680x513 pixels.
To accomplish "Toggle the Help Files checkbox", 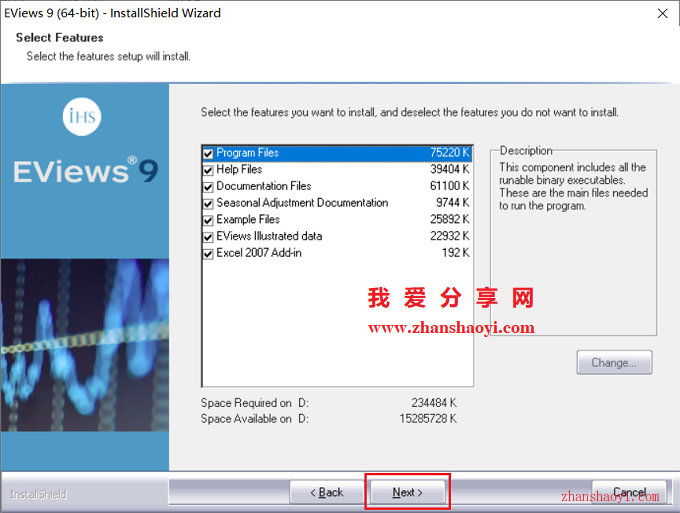I will 208,170.
